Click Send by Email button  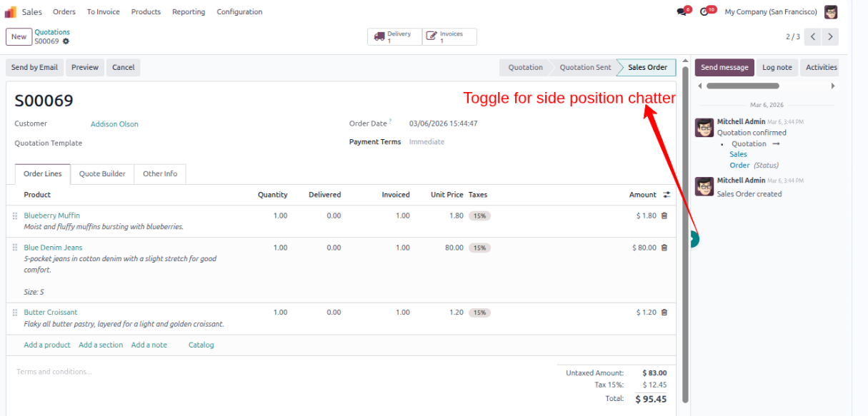point(34,67)
